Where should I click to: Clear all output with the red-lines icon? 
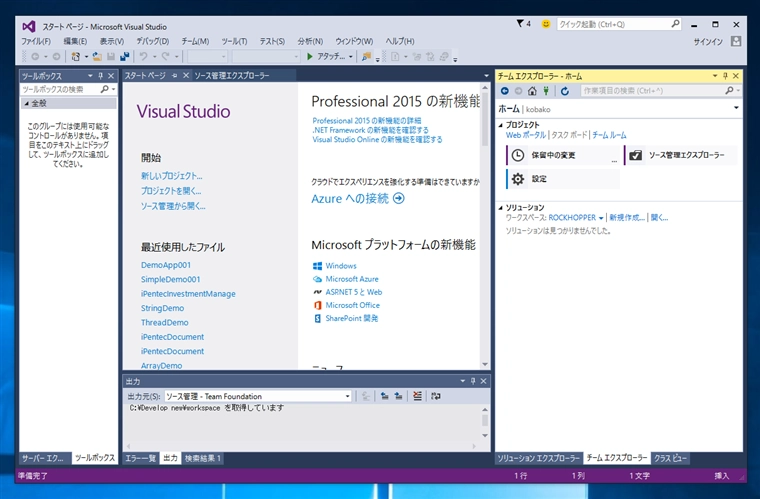(x=417, y=396)
